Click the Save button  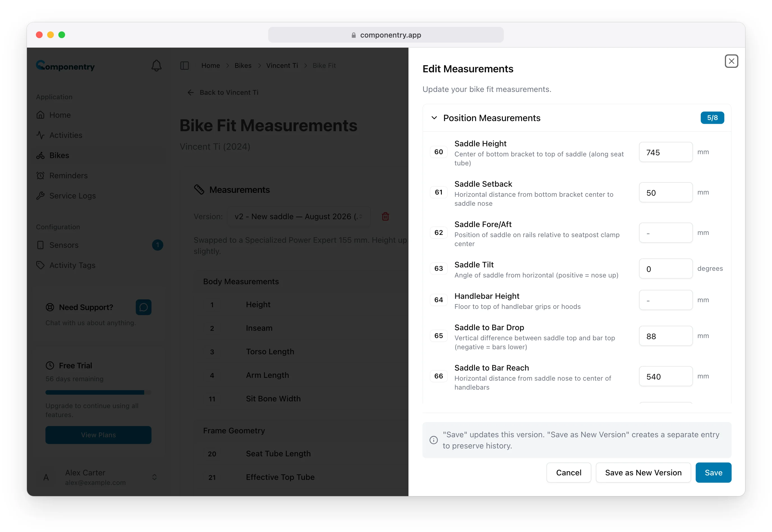click(713, 472)
